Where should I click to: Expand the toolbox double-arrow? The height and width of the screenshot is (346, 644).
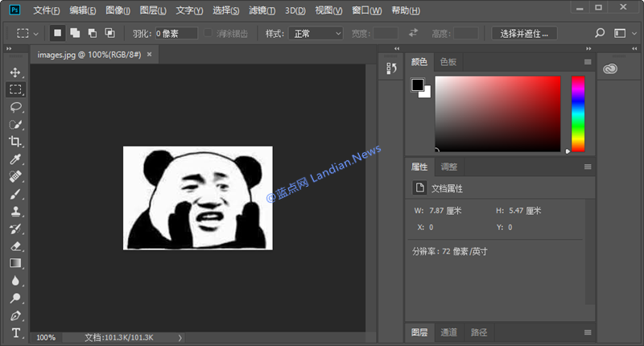9,48
